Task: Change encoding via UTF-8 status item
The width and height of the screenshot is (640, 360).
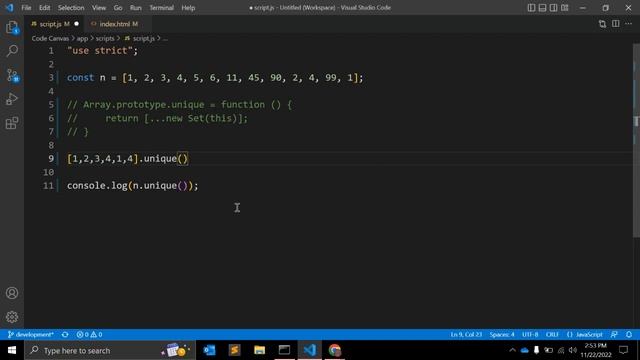Action: point(530,335)
